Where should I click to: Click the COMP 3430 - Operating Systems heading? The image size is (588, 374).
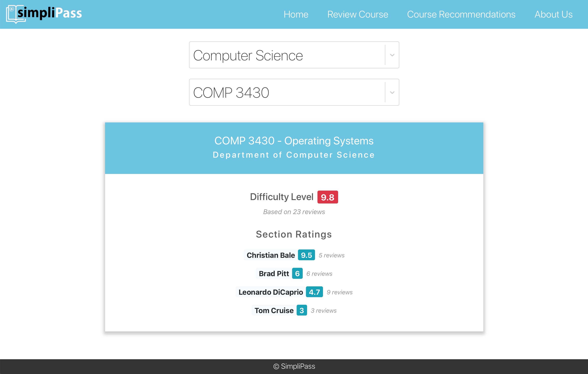(x=294, y=141)
